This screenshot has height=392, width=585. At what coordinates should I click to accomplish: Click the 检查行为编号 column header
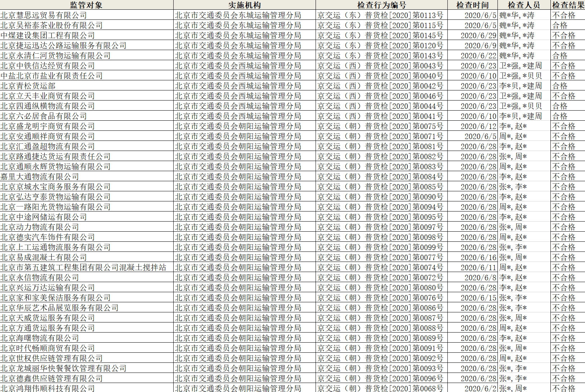pyautogui.click(x=381, y=5)
